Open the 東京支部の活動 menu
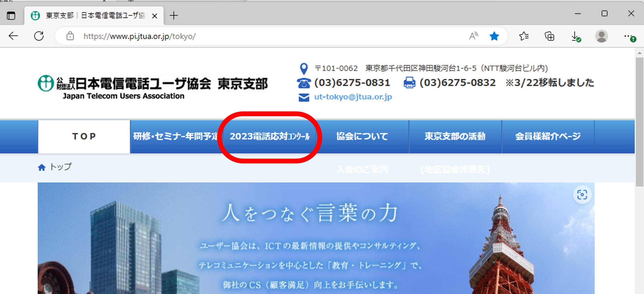This screenshot has width=644, height=294. click(455, 137)
